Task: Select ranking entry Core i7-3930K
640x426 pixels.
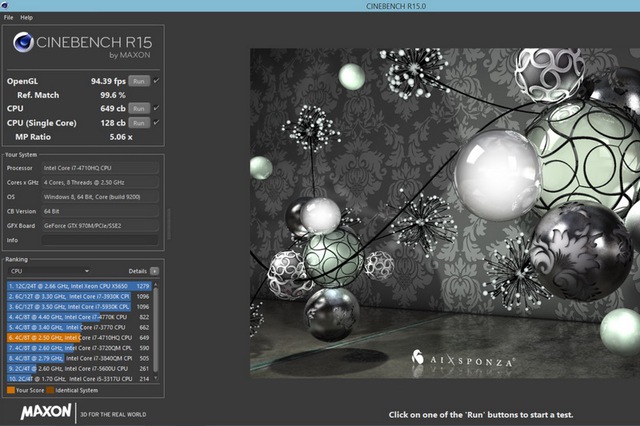Action: tap(79, 296)
